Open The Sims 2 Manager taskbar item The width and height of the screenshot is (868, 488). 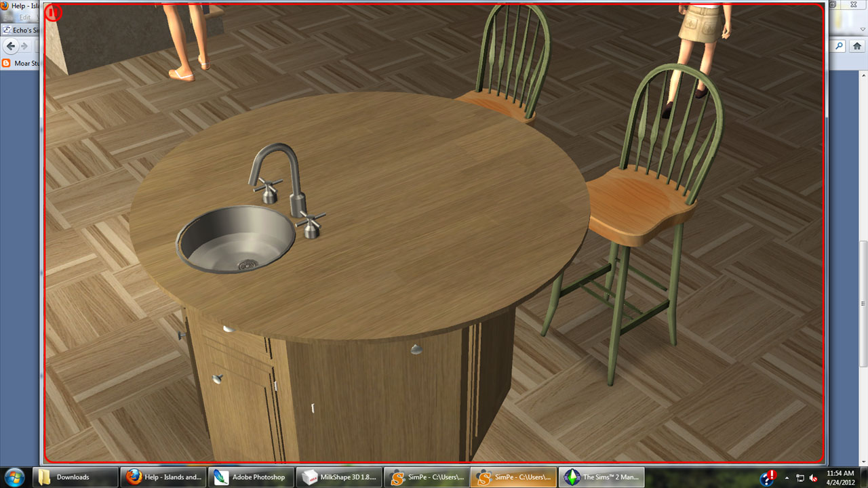601,477
